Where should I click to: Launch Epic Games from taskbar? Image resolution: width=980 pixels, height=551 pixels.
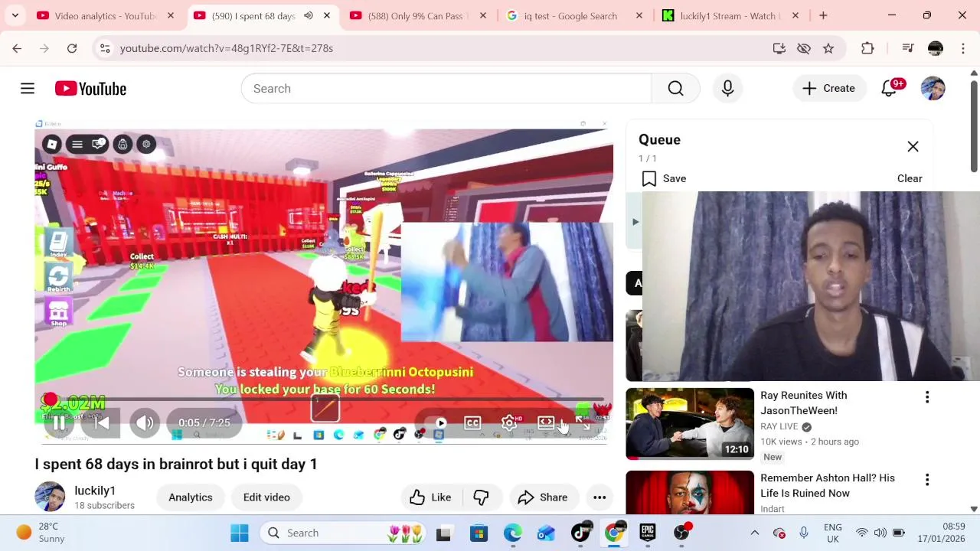[x=648, y=533]
